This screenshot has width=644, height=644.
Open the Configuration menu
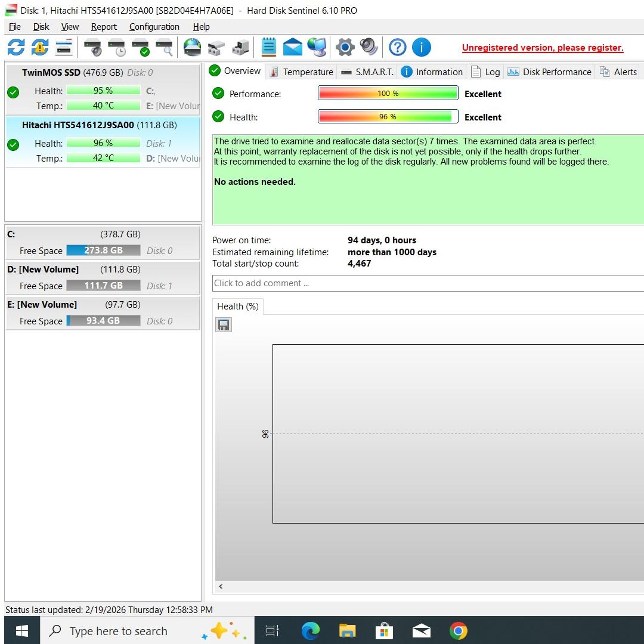point(154,27)
